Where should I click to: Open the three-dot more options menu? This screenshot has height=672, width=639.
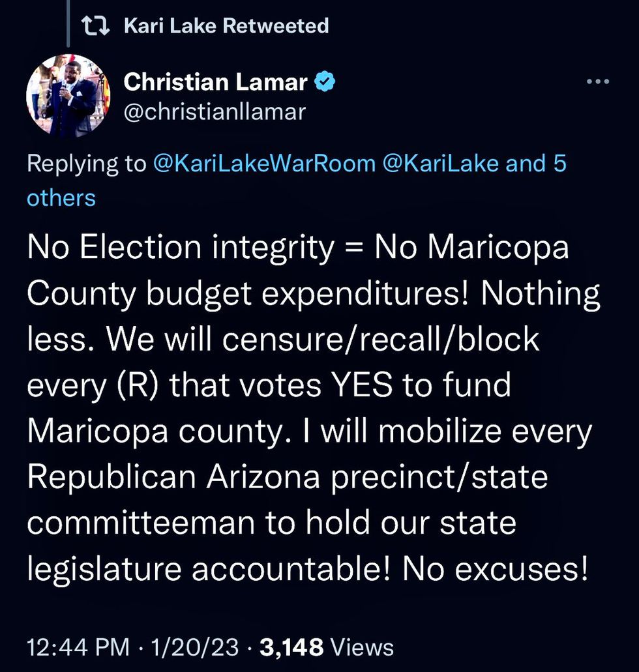pos(597,82)
